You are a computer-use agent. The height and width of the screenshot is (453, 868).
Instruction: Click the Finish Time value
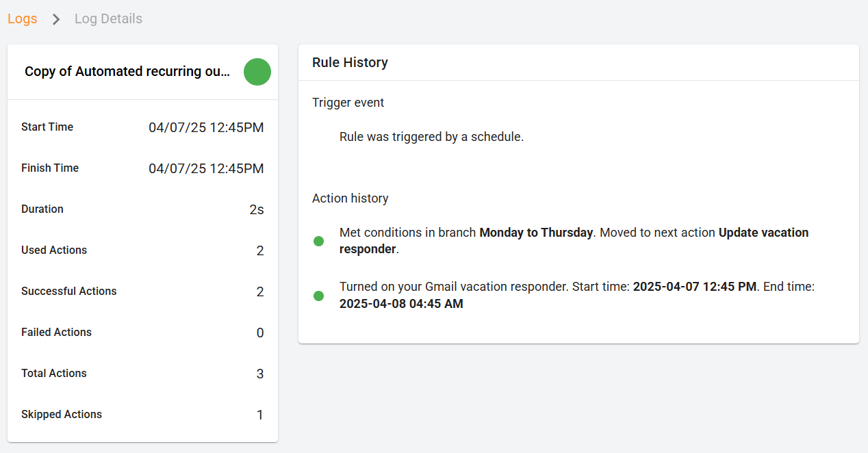tap(206, 168)
